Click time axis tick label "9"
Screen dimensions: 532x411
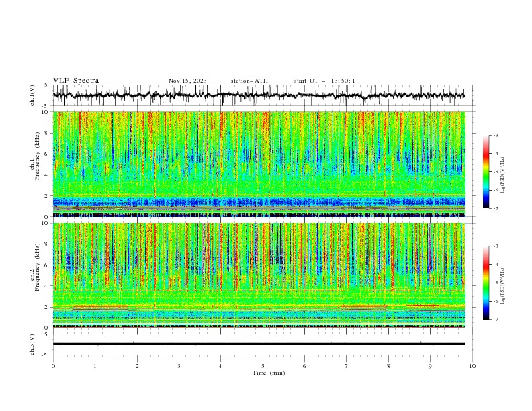click(430, 366)
